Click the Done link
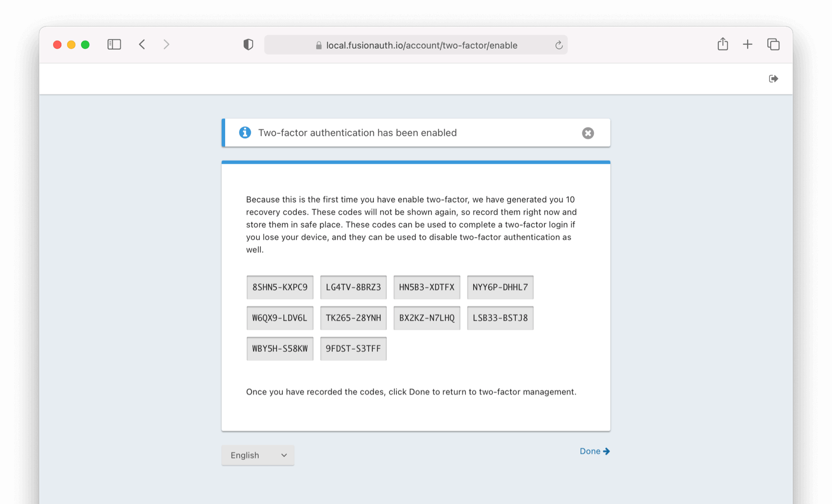Screen dimensions: 832x504 595,451
